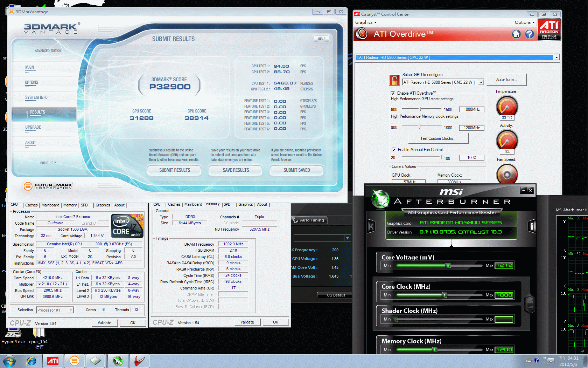Click the Test Custom Clocks button
This screenshot has height=368, width=588.
438,138
